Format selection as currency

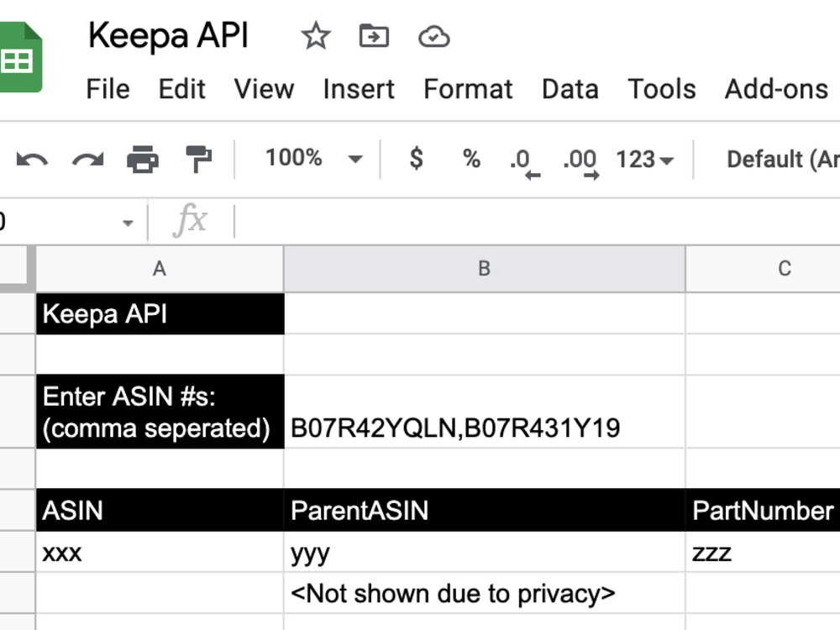[x=415, y=160]
